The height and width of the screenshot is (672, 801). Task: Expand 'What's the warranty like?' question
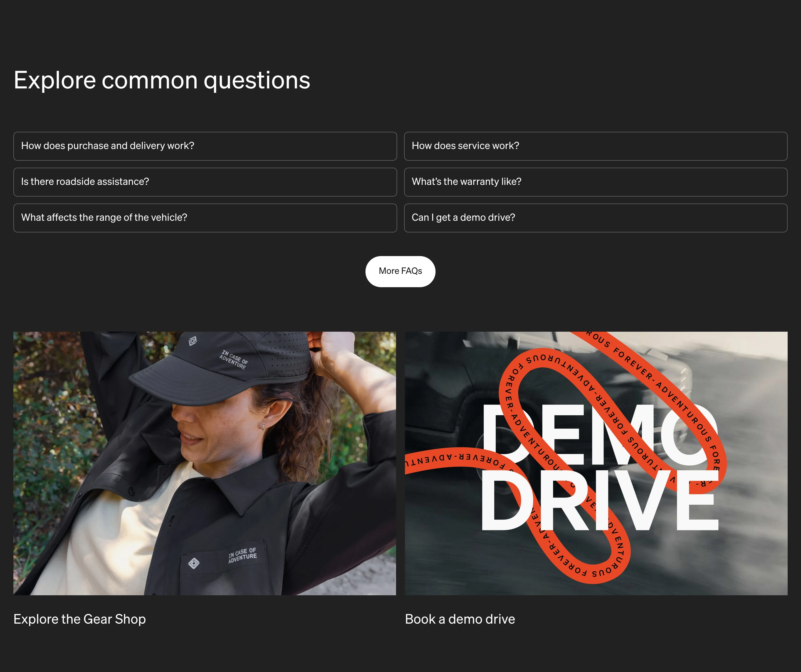(x=595, y=182)
